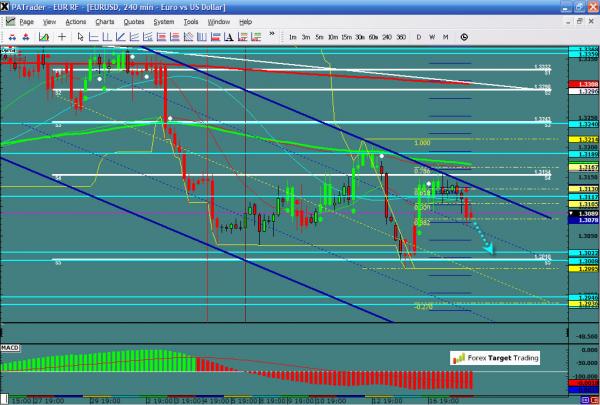Open the Quotes dropdown menu
This screenshot has height=405, width=600.
[x=134, y=21]
